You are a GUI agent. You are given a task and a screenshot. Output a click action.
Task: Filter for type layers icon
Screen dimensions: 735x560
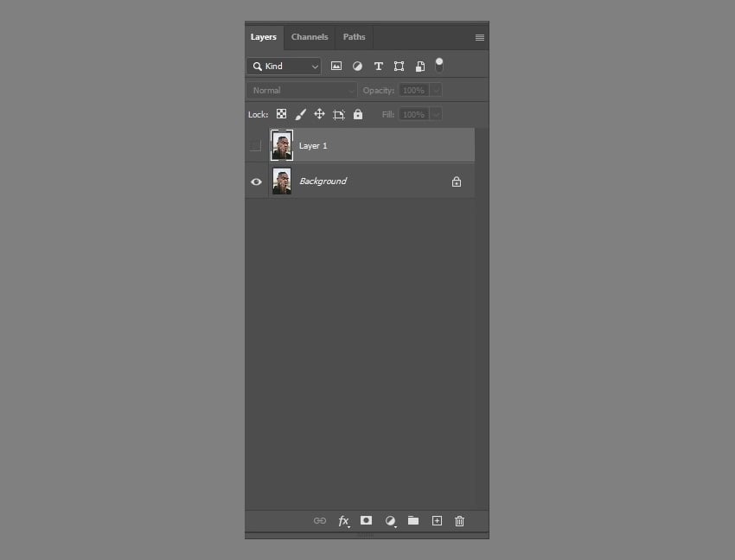click(378, 67)
